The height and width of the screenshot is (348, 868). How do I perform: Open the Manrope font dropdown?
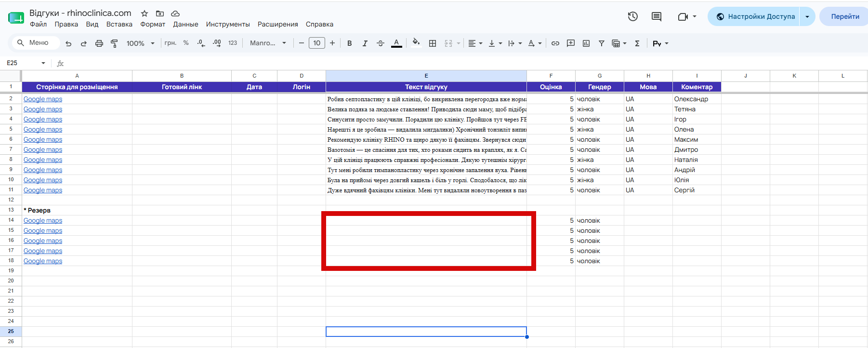[268, 43]
